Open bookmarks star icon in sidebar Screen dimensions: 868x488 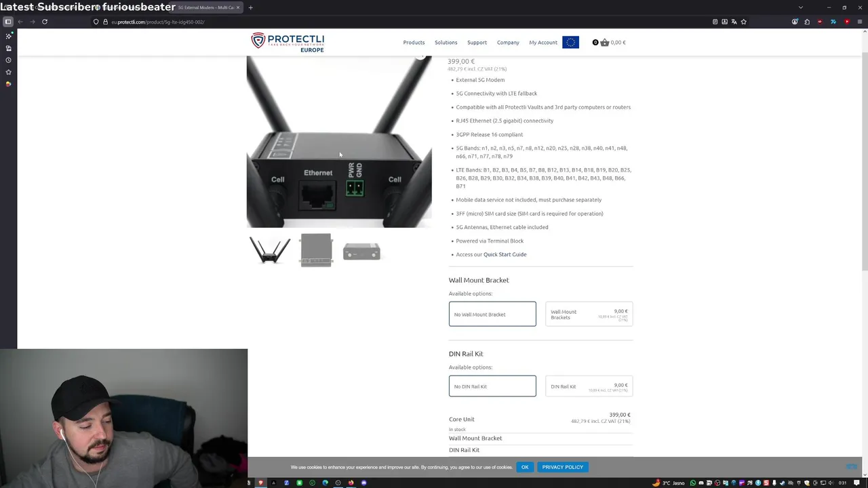[8, 72]
